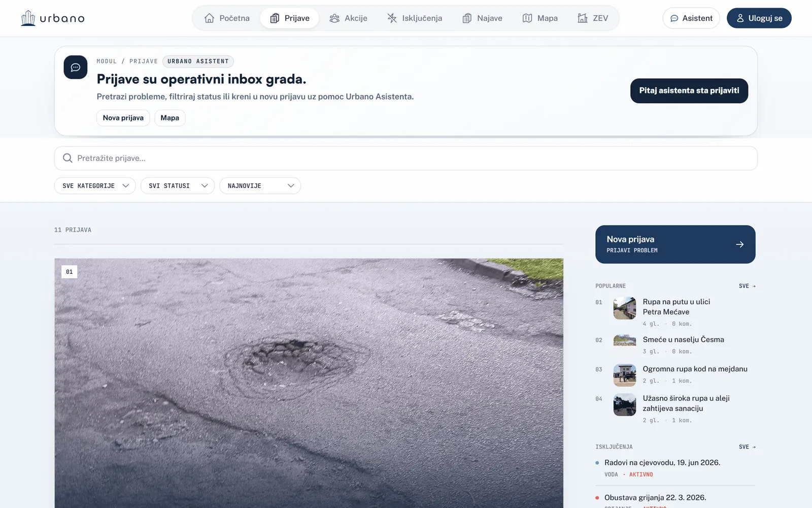This screenshot has width=812, height=508.
Task: Open Obustava grijanja 22. 3. 2026.
Action: point(655,498)
